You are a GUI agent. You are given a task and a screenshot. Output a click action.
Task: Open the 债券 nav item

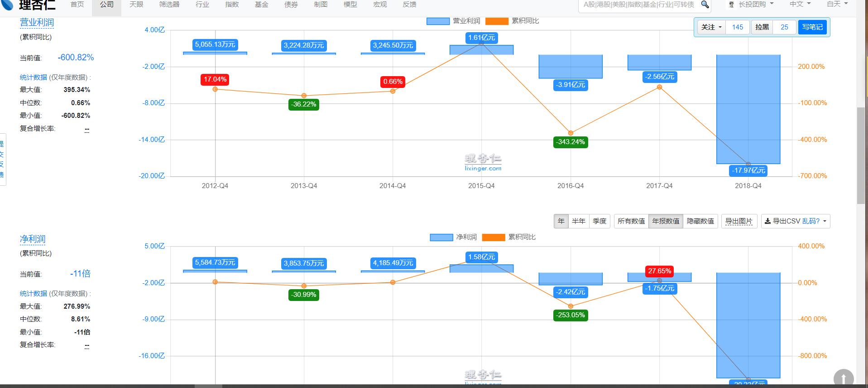click(x=291, y=5)
